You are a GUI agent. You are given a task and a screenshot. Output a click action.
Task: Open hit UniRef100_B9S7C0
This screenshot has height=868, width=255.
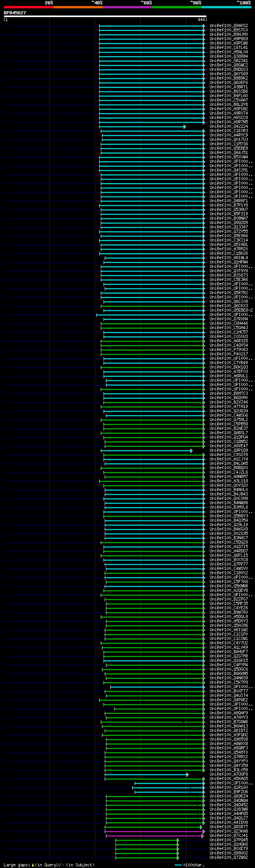point(229,30)
